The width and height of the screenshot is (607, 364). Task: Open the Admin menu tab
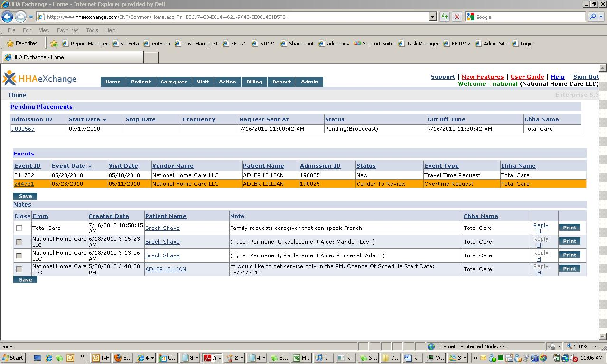309,82
